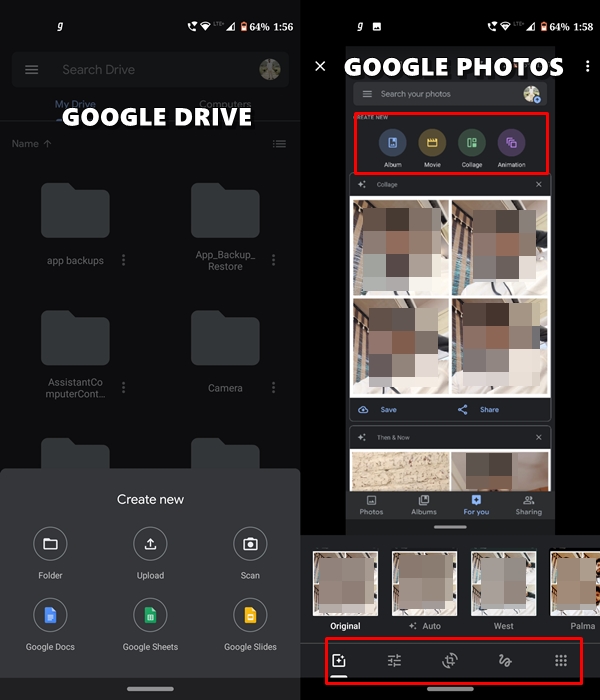Screen dimensions: 600x700
Task: Open the Drive hamburger menu
Action: [x=31, y=70]
